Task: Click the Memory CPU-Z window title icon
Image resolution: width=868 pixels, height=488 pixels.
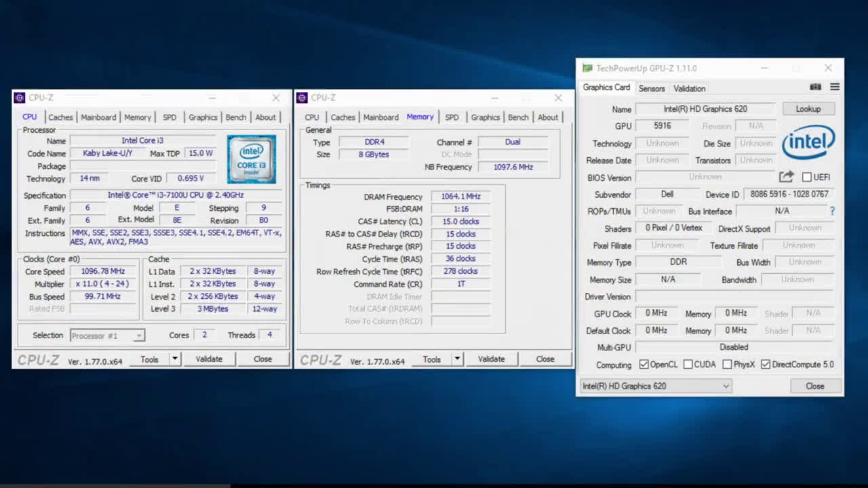Action: point(302,98)
